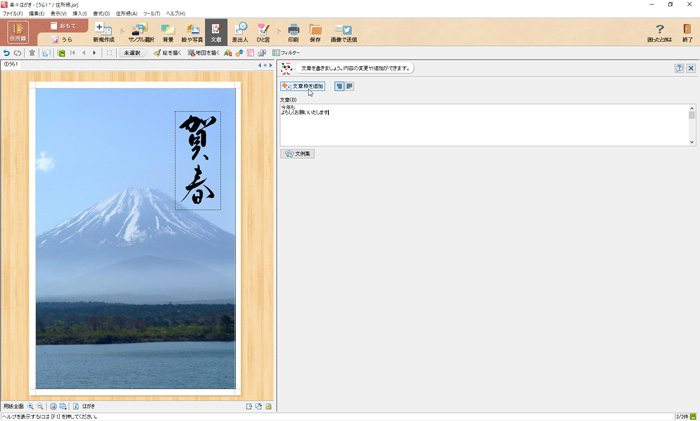Click the 保存 save icon
This screenshot has width=700, height=421.
coord(315,32)
